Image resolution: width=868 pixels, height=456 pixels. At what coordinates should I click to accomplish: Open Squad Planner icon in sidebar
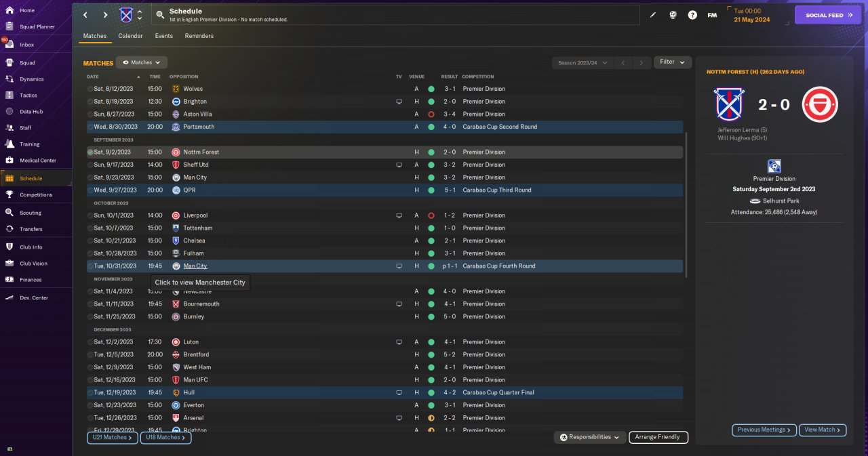[9, 26]
